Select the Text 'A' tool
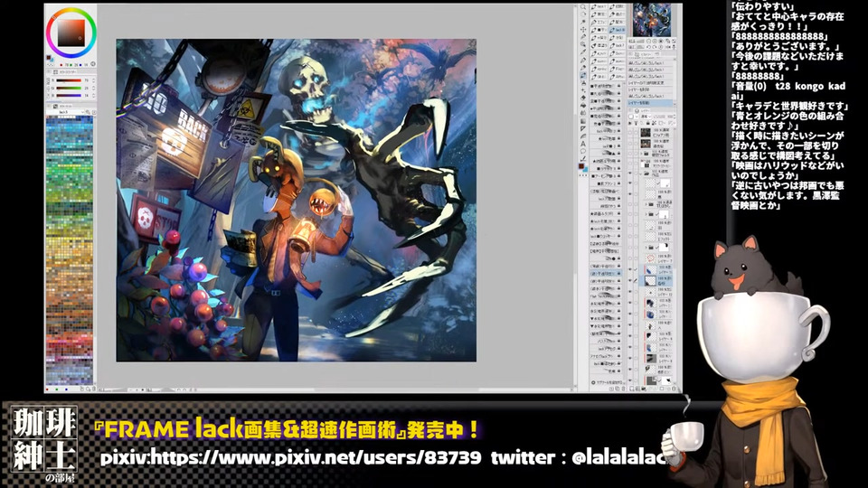 click(x=583, y=144)
